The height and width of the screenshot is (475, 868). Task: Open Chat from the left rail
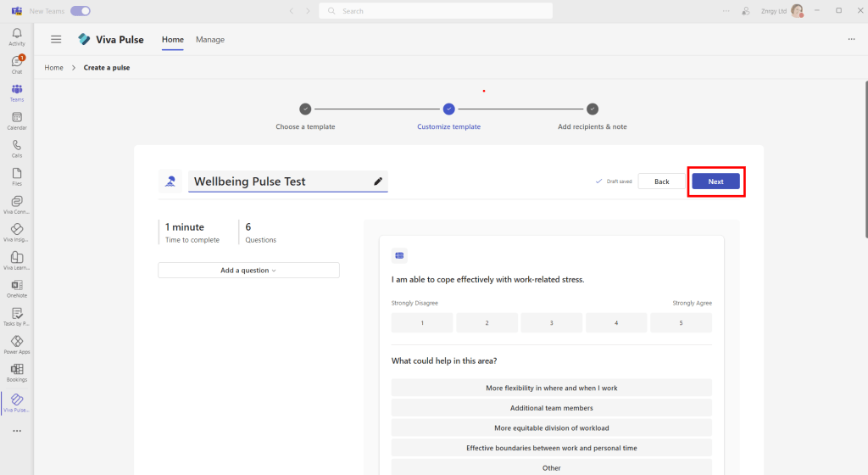coord(17,64)
